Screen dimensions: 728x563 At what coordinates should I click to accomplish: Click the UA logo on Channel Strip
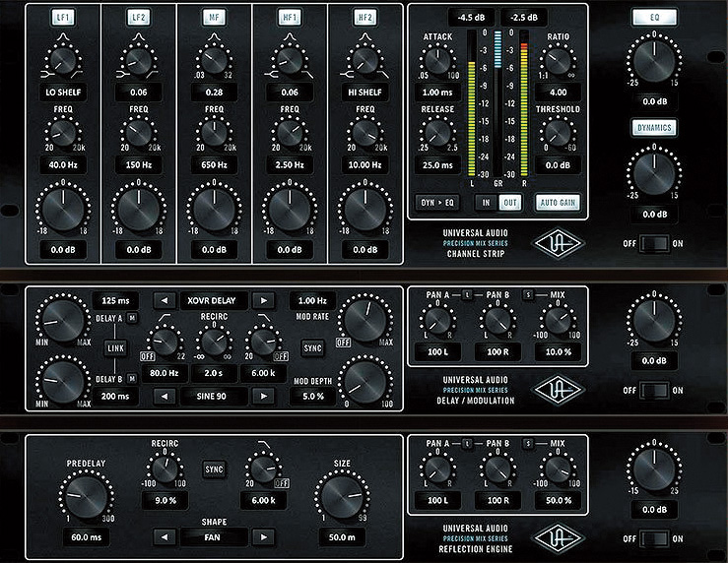558,243
